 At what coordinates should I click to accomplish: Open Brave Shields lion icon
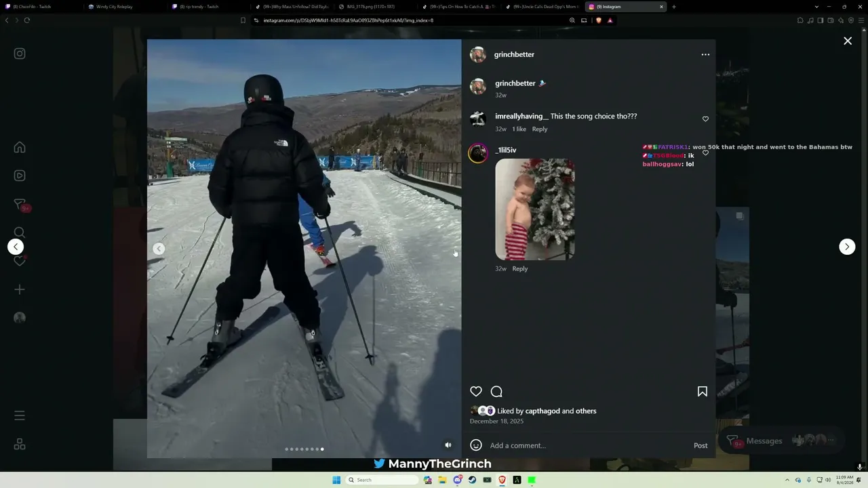tap(599, 20)
